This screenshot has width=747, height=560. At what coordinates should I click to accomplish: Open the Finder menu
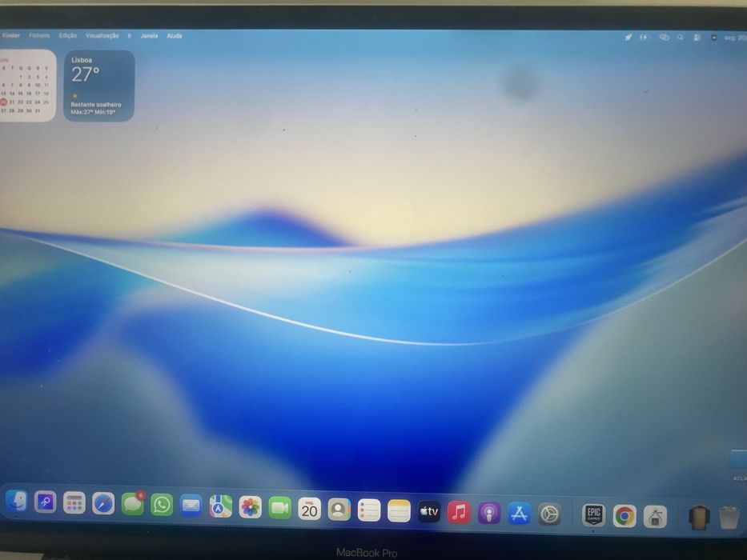click(11, 35)
